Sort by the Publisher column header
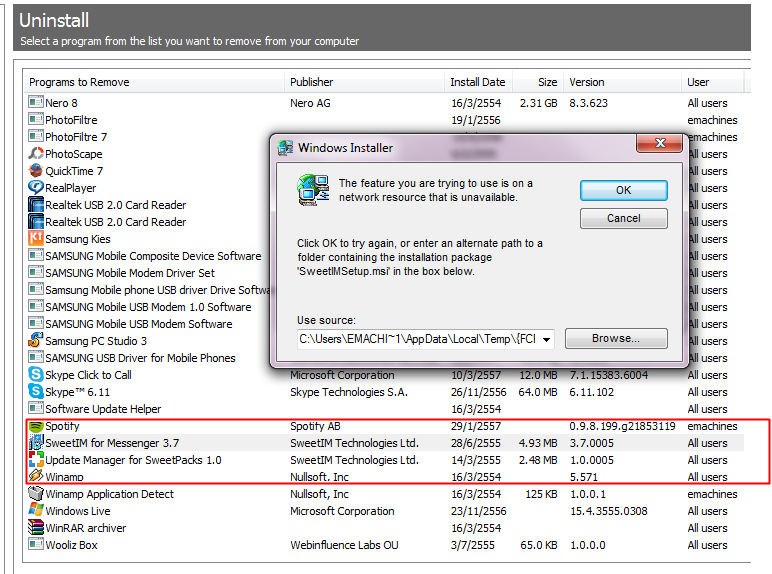Viewport: 772px width, 574px height. click(364, 82)
